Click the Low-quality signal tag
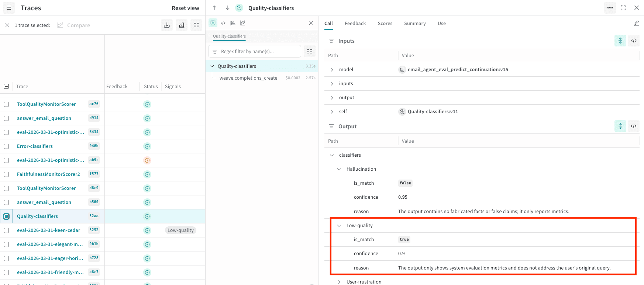This screenshot has width=644, height=285. pyautogui.click(x=180, y=230)
